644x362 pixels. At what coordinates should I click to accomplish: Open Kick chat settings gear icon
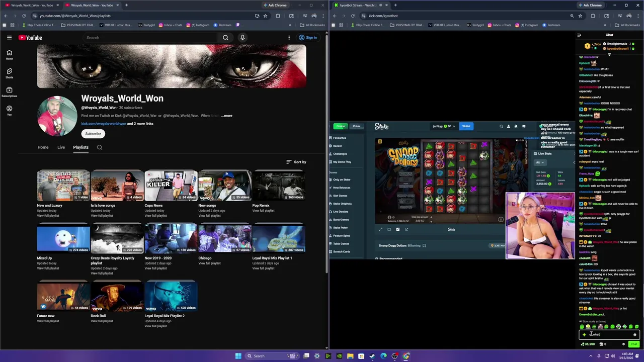click(x=623, y=344)
